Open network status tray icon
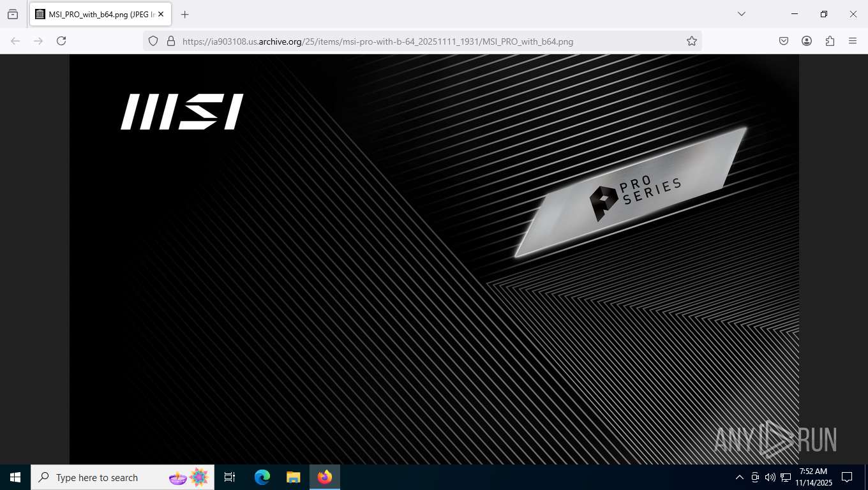Screen dimensions: 868x490 (x=785, y=477)
